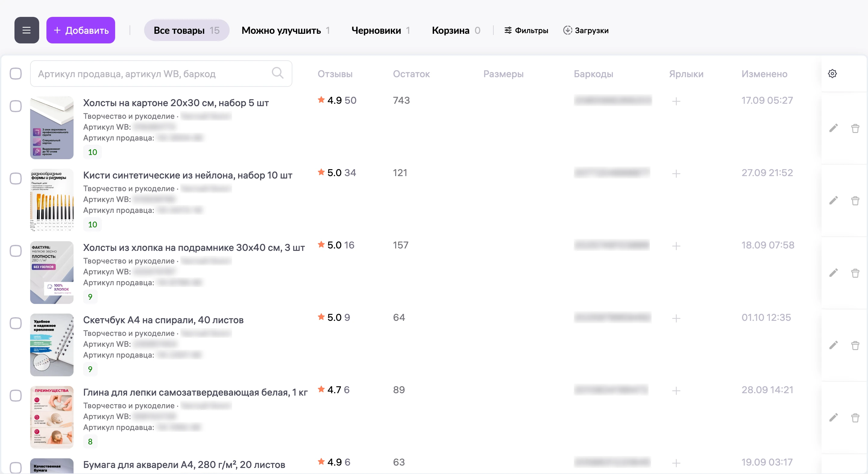Edit the Холсты из хлопка product

[x=833, y=273]
